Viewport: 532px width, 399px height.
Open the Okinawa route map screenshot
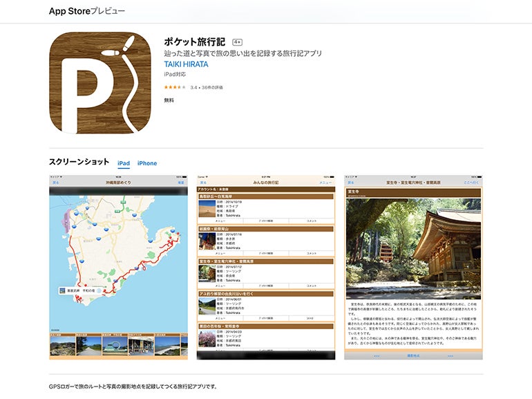pyautogui.click(x=118, y=267)
